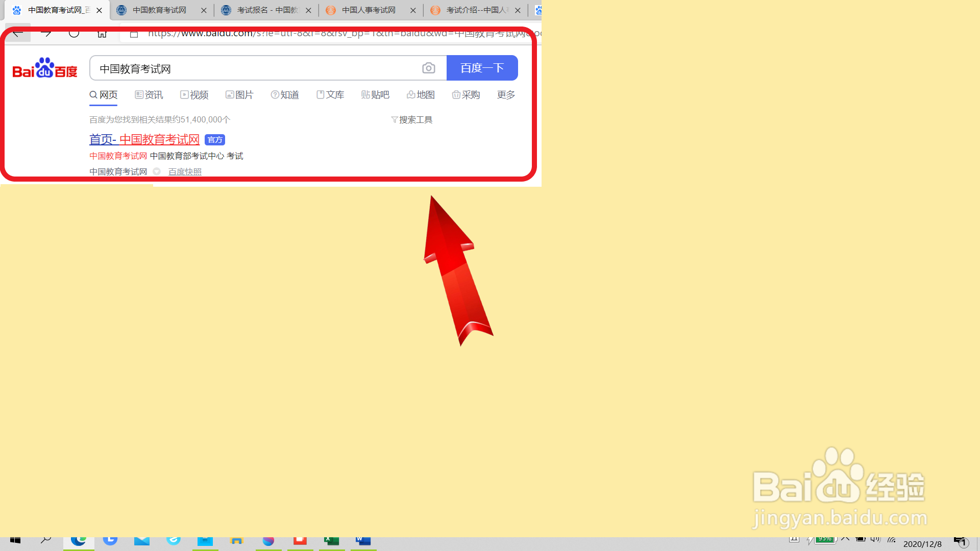Switch to the first tab 中国教育考试网_百
The image size is (980, 551).
point(57,10)
